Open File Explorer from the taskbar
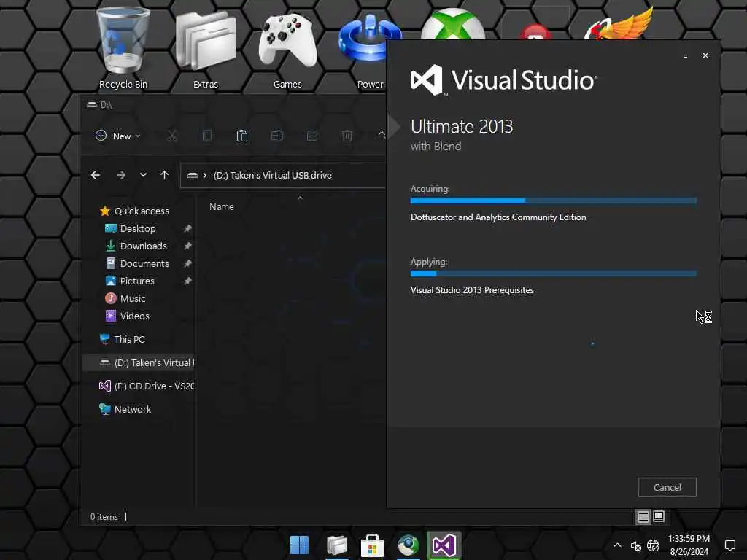 click(336, 545)
